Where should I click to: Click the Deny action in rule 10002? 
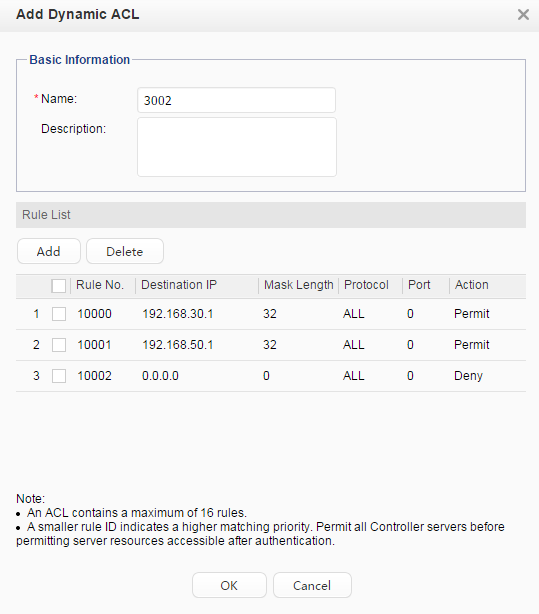(468, 376)
